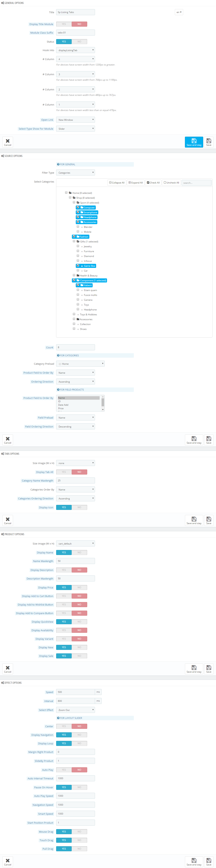Viewport: 216px width, 868px height.
Task: Check the Shoes category checkbox
Action: 74,329
